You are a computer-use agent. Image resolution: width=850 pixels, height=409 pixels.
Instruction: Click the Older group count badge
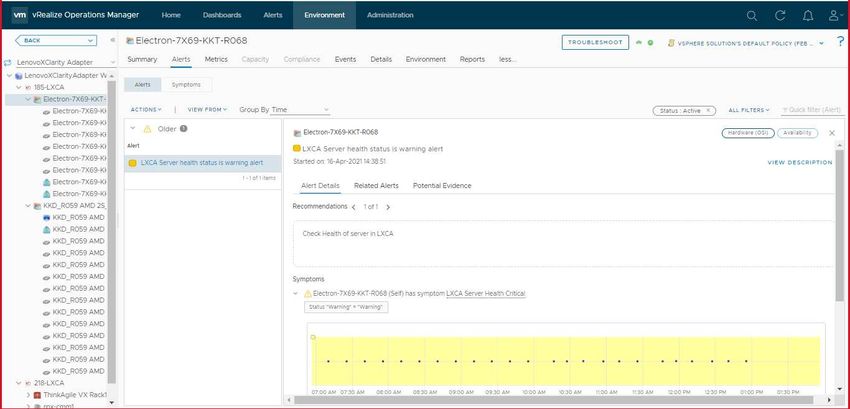pos(184,129)
